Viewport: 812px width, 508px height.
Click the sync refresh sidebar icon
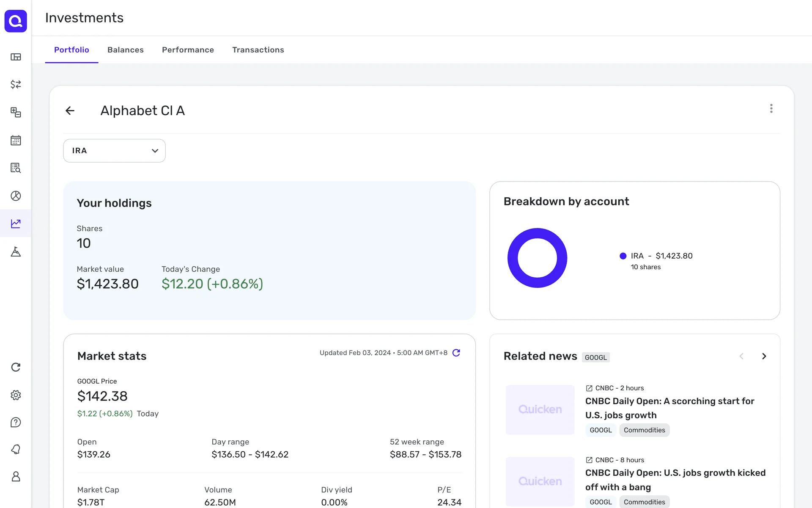point(16,367)
